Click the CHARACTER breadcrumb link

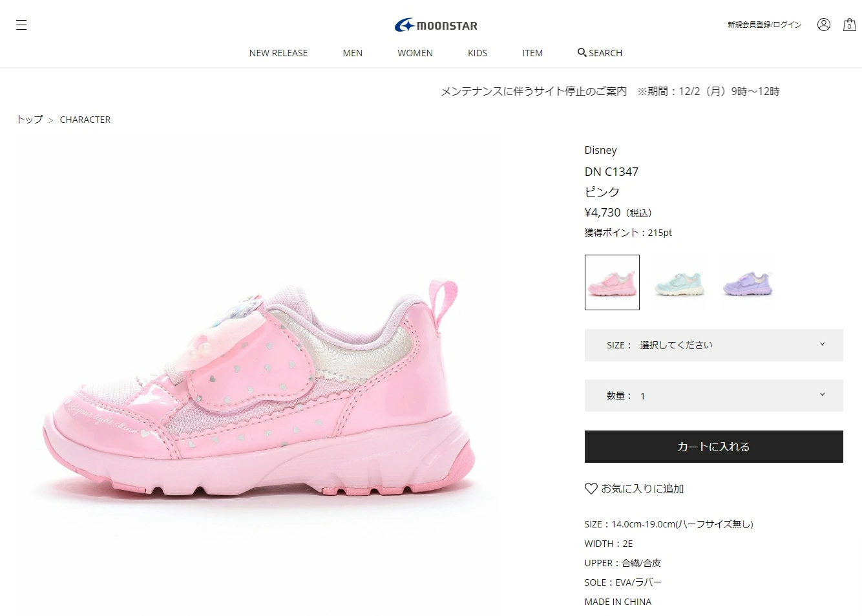coord(85,120)
